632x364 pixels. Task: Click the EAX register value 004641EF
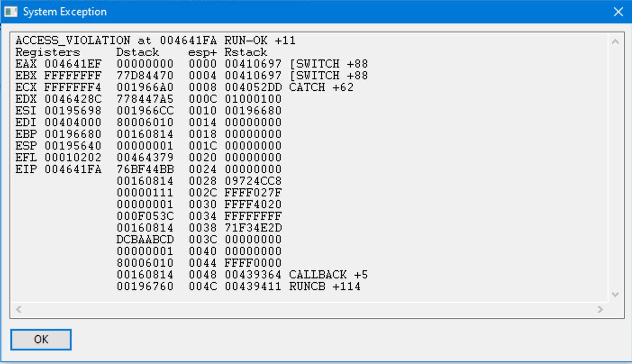coord(73,64)
